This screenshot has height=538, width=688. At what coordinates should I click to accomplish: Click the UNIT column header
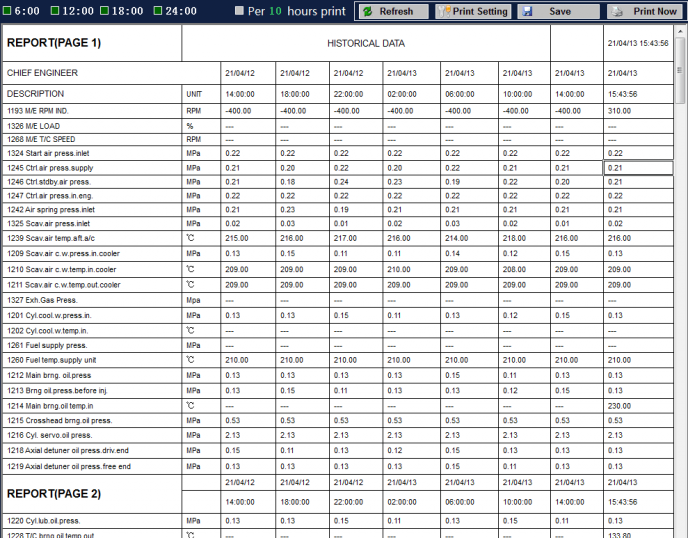(x=194, y=94)
